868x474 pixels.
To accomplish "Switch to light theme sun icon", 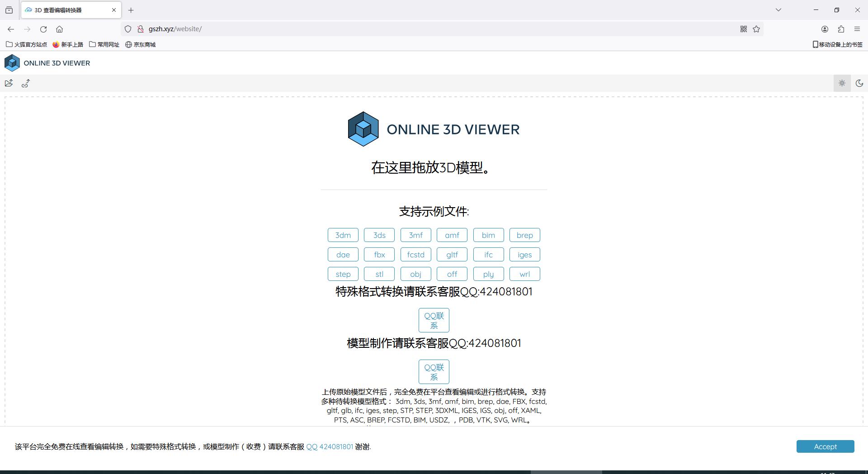I will tap(842, 83).
